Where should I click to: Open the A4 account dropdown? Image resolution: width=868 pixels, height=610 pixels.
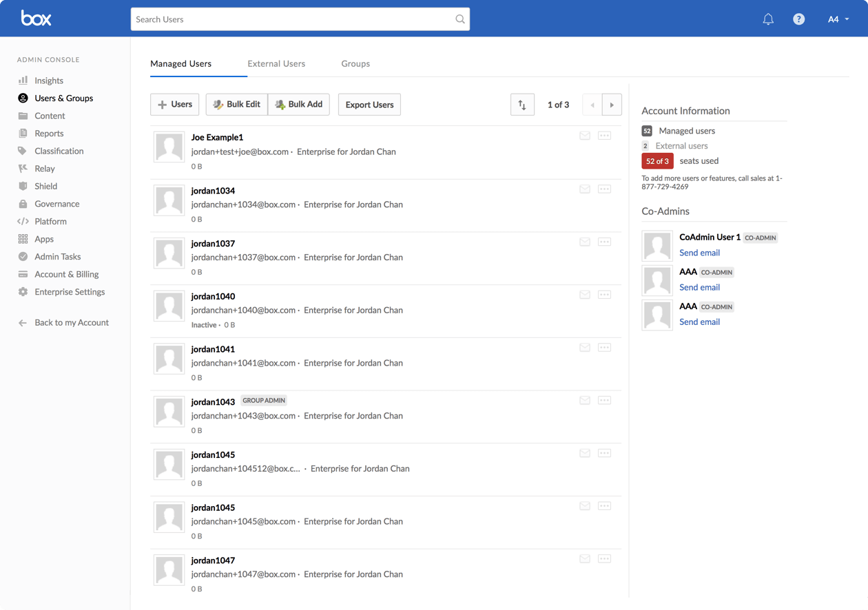[838, 19]
